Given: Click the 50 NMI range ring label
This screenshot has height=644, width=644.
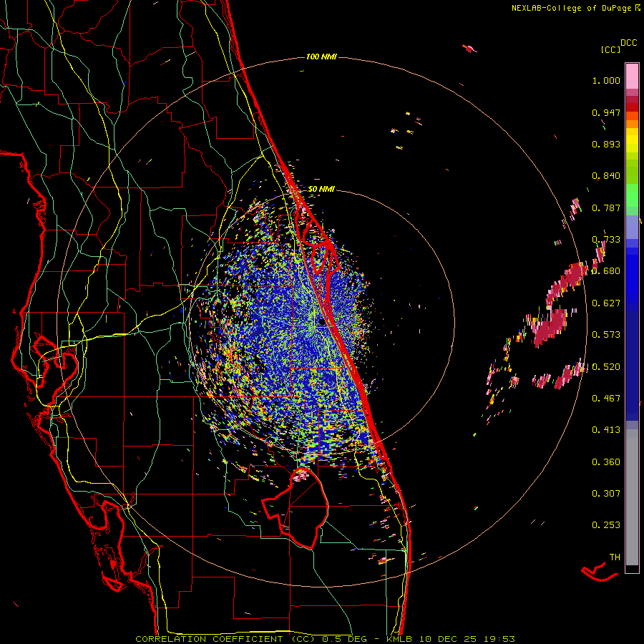Looking at the screenshot, I should point(321,190).
